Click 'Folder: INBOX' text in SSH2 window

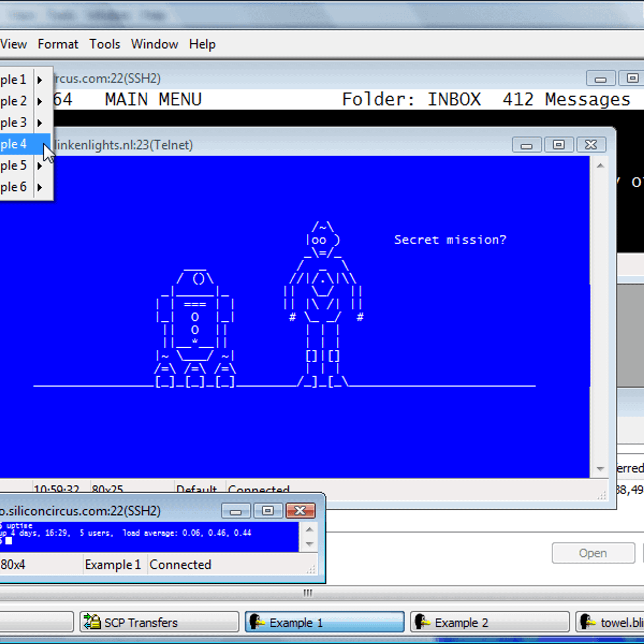(x=411, y=99)
